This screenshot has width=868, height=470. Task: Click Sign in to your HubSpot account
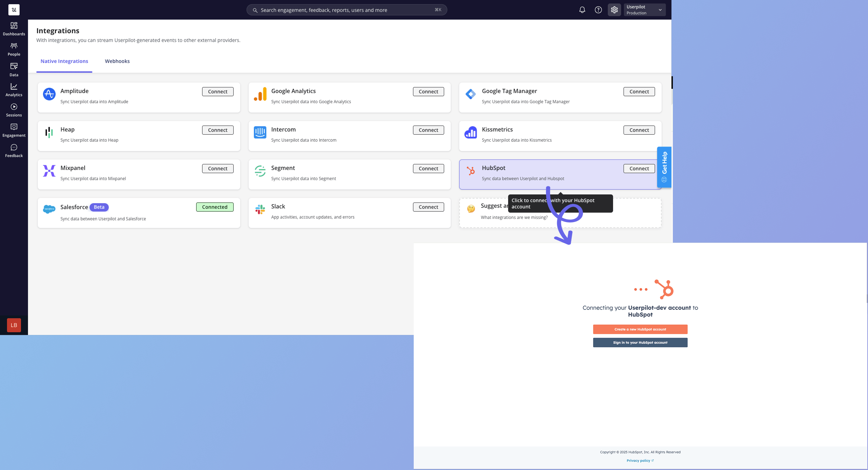640,343
